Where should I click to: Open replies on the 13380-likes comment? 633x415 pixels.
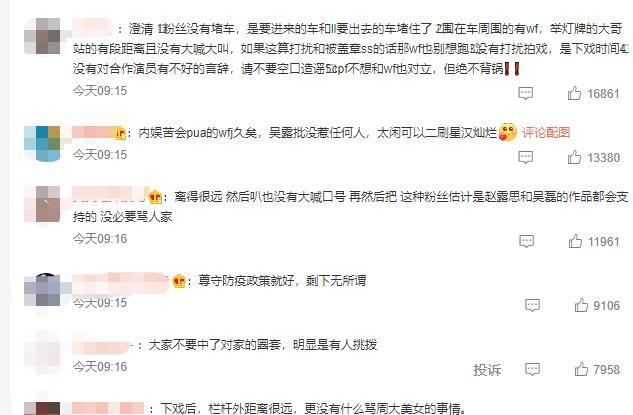coord(525,157)
